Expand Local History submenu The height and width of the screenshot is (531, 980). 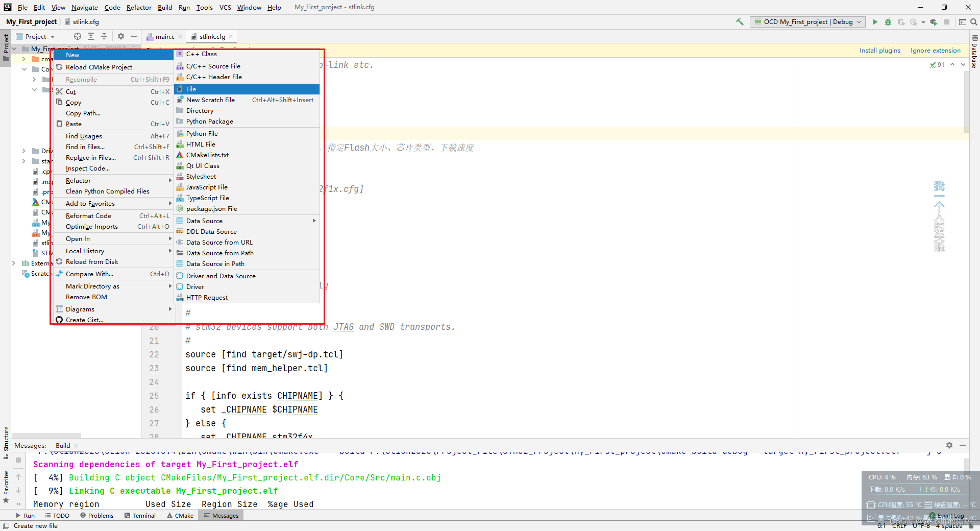(x=114, y=251)
